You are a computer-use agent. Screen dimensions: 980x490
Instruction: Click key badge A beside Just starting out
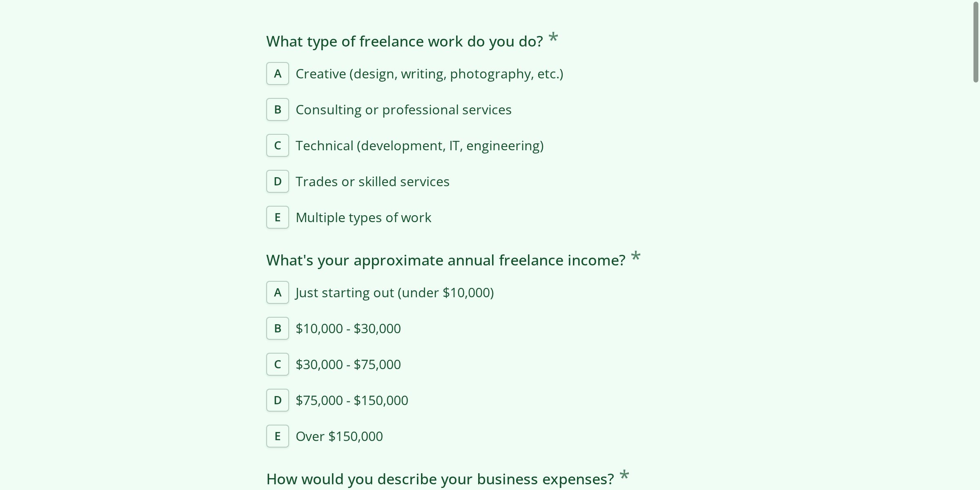[x=278, y=293]
